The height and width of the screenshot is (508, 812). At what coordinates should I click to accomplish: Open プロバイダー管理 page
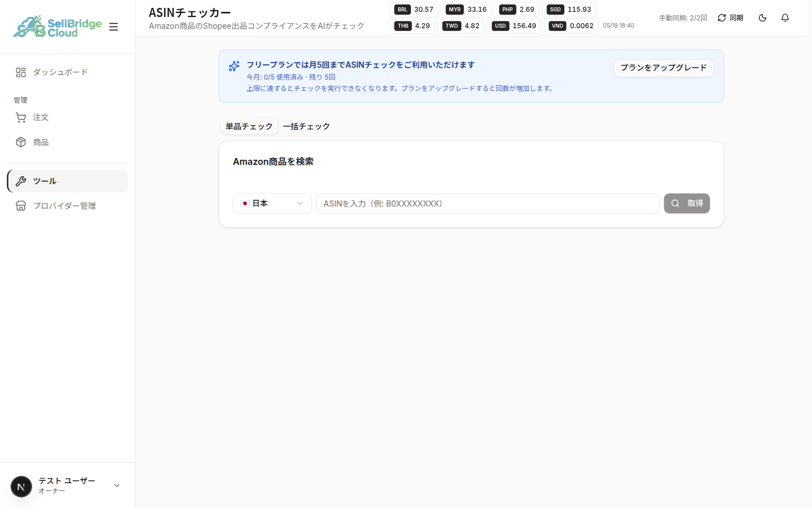[67, 206]
